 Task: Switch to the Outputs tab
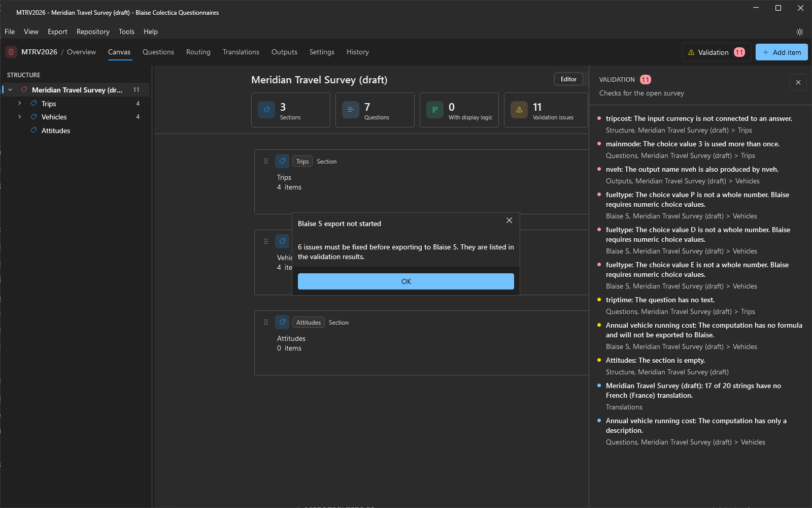284,52
